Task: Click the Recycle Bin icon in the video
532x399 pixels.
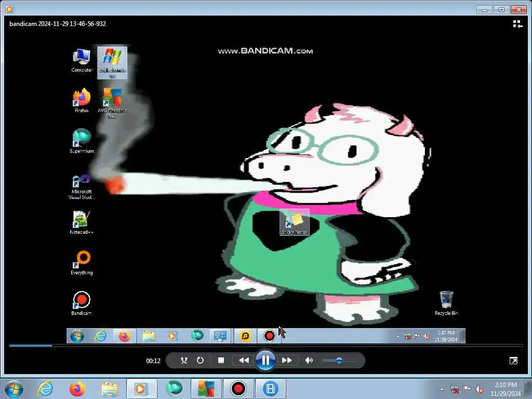Action: [x=446, y=303]
